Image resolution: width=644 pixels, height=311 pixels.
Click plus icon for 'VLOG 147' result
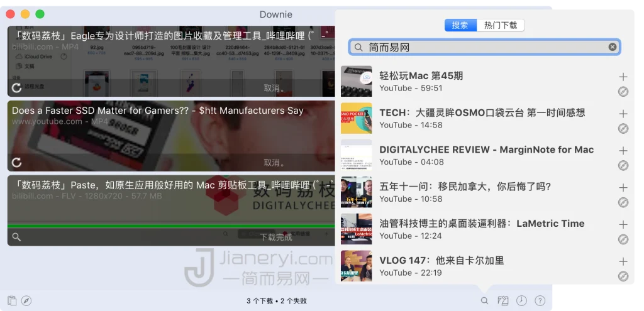(623, 261)
